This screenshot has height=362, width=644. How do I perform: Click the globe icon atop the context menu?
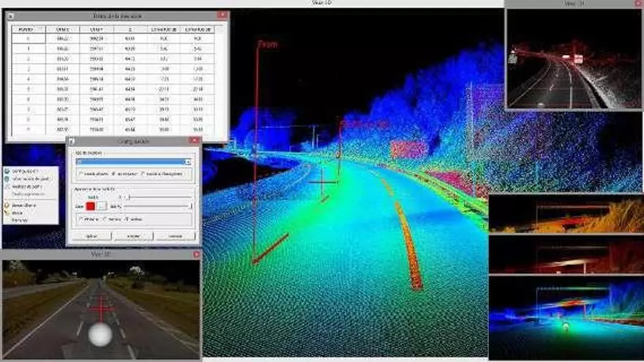[7, 170]
